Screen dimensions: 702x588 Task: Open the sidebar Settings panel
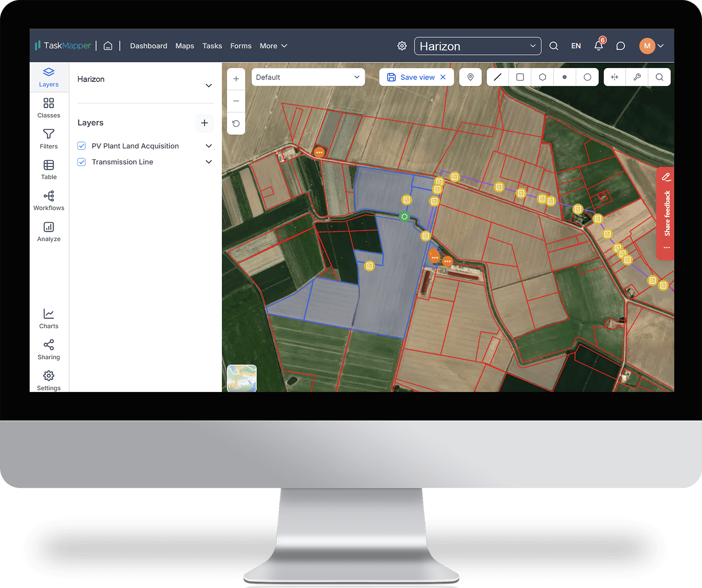[49, 381]
